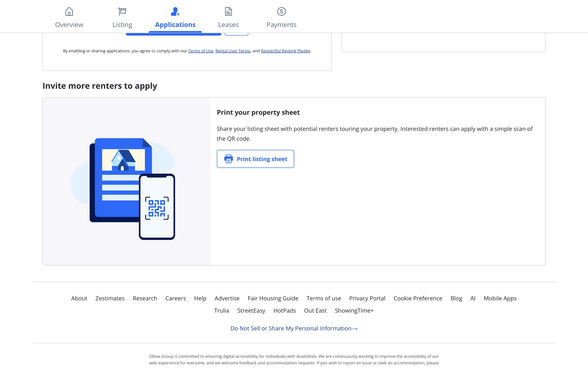Go to the StreetEasy footer link
The width and height of the screenshot is (588, 368).
[251, 311]
